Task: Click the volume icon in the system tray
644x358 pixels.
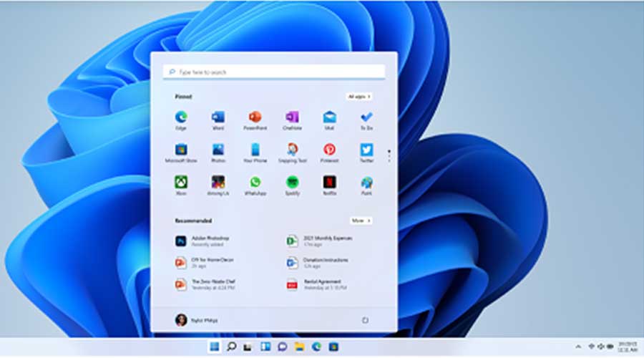Action: click(x=600, y=347)
